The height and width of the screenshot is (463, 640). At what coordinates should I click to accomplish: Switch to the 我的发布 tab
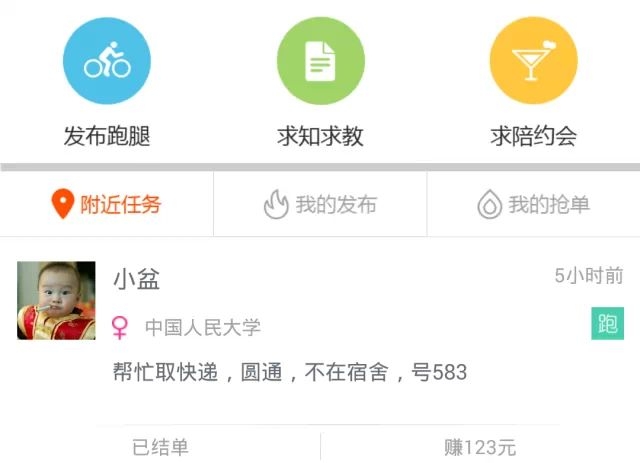click(x=320, y=204)
